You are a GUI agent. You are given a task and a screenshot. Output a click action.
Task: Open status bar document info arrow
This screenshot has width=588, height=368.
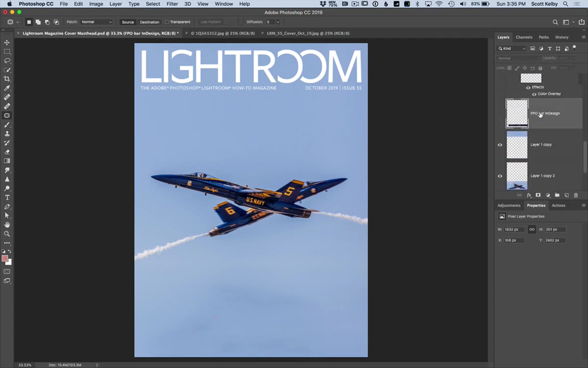97,365
